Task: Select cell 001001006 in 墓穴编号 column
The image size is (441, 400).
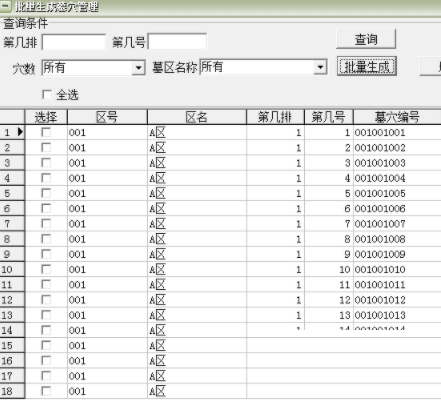Action: coord(397,208)
